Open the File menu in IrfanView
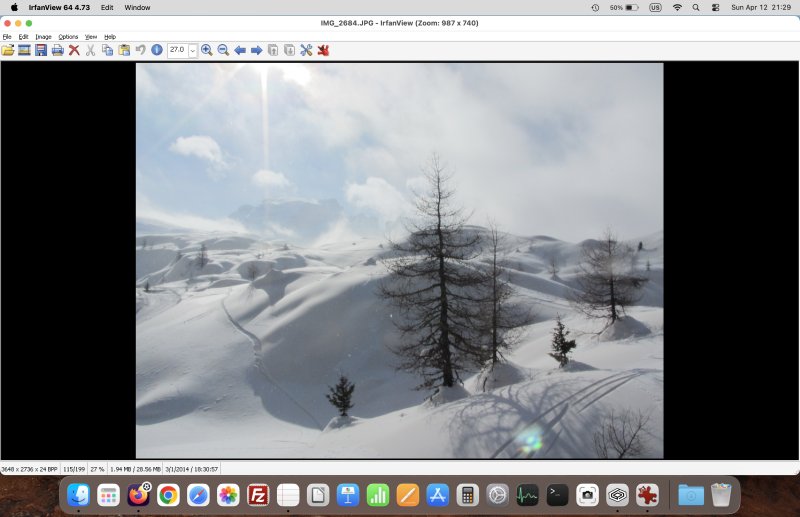The width and height of the screenshot is (800, 517). coord(7,37)
